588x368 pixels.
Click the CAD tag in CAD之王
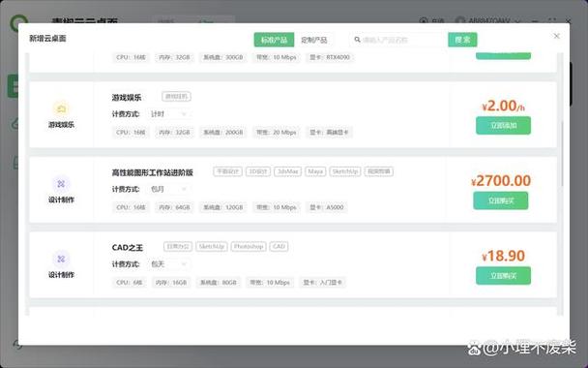[279, 247]
